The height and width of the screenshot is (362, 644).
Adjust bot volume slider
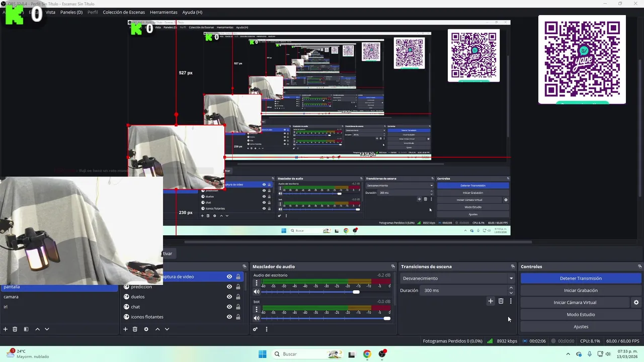pyautogui.click(x=387, y=318)
